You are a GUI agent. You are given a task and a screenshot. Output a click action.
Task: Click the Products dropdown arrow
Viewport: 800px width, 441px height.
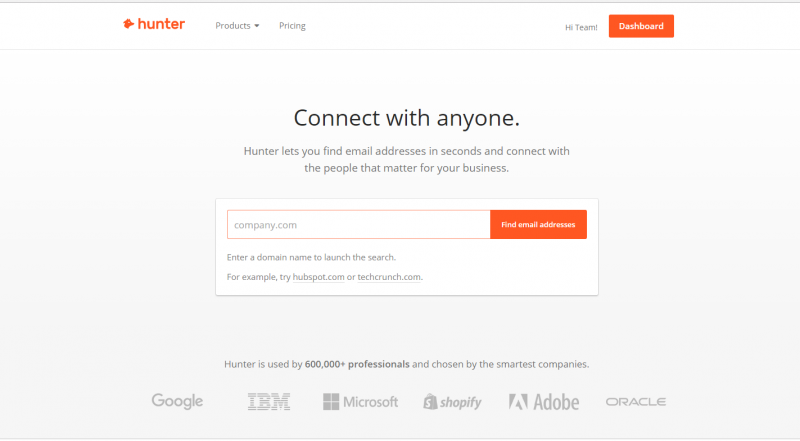coord(257,26)
